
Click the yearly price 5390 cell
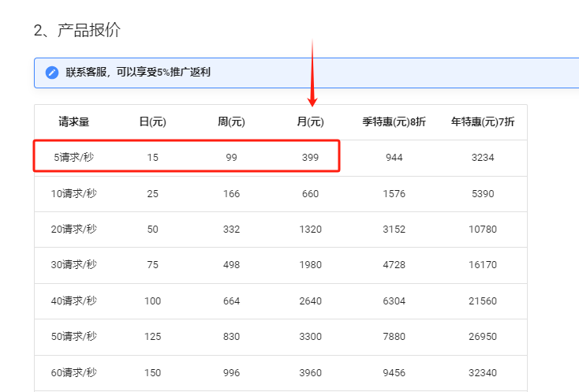coord(483,194)
